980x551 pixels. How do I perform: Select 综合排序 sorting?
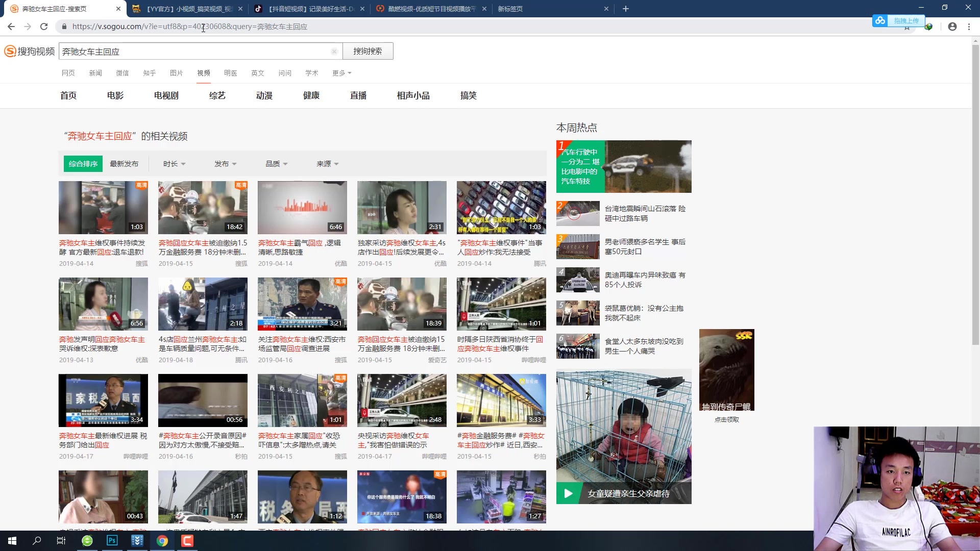[x=83, y=164]
